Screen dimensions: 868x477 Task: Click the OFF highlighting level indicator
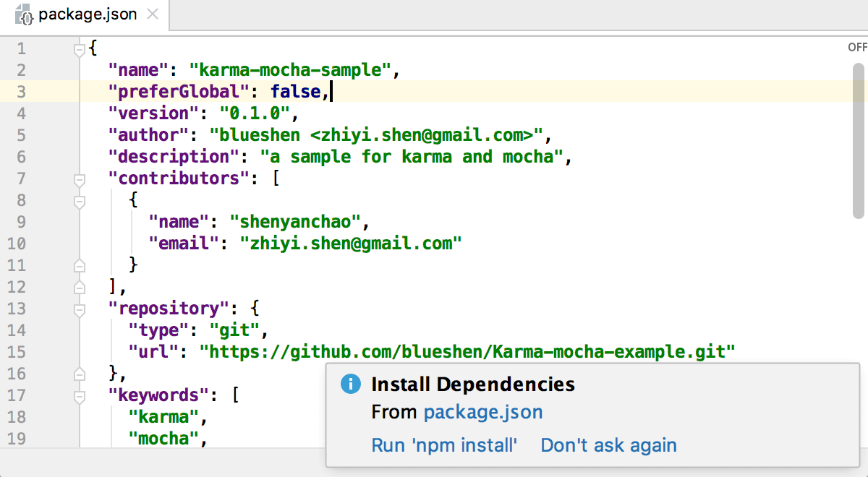pyautogui.click(x=857, y=47)
